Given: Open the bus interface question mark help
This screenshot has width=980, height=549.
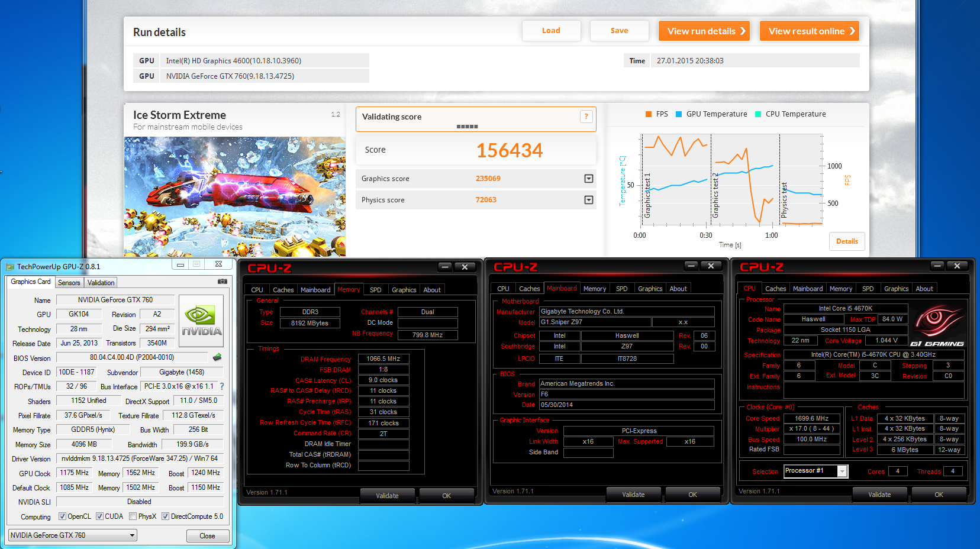Looking at the screenshot, I should pyautogui.click(x=222, y=386).
